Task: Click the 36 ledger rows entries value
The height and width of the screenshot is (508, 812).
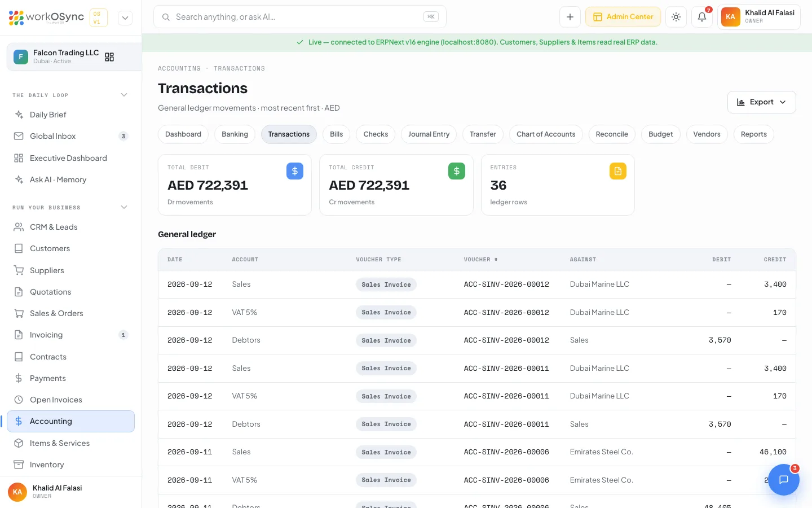Action: coord(498,185)
